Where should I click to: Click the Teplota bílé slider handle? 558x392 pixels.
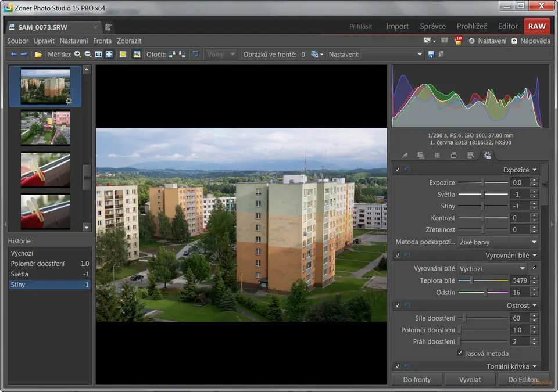pos(471,280)
